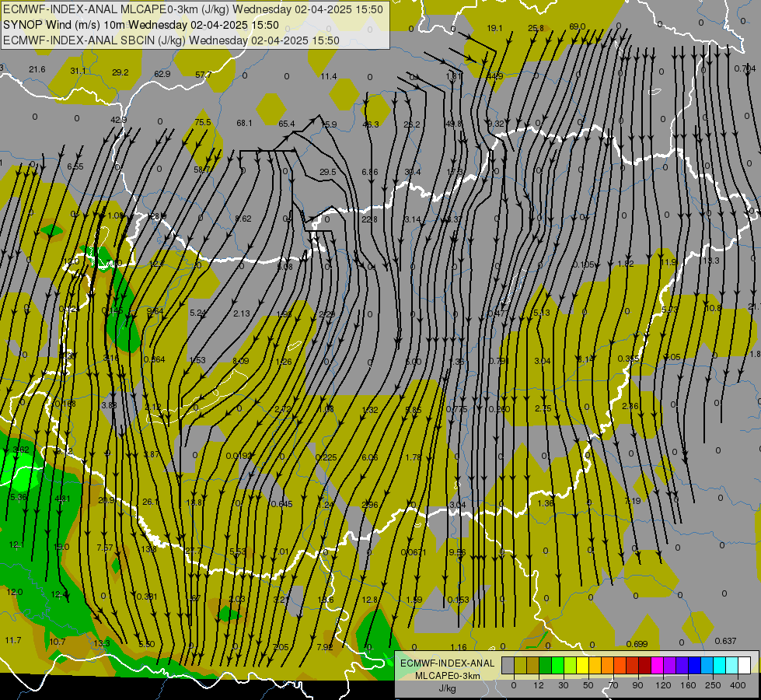
Task: Click the SYNOP Wind 10m title line
Action: pyautogui.click(x=141, y=25)
